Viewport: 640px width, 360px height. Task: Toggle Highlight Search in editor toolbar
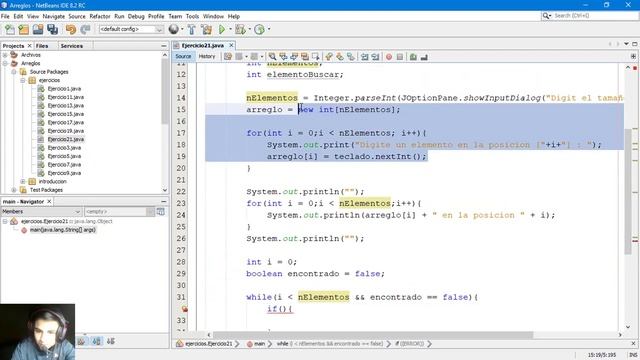click(304, 57)
